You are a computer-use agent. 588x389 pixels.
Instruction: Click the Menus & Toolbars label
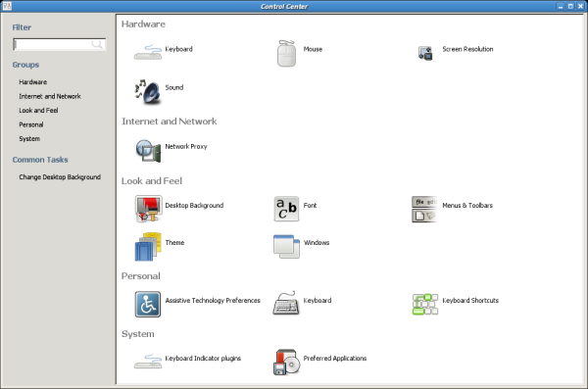click(467, 205)
